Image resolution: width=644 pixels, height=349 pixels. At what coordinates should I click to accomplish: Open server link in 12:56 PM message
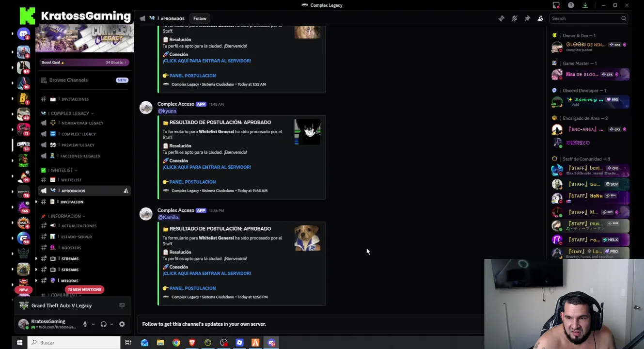point(207,273)
